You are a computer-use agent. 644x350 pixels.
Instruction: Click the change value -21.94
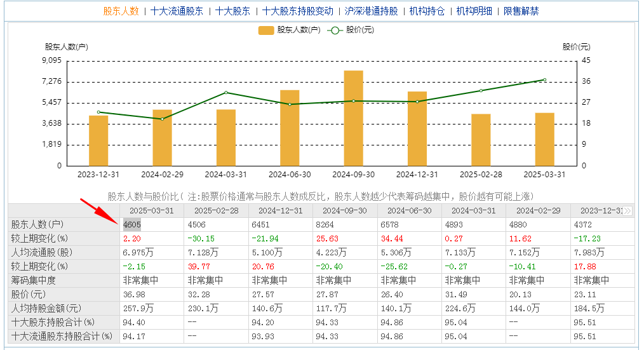point(265,239)
